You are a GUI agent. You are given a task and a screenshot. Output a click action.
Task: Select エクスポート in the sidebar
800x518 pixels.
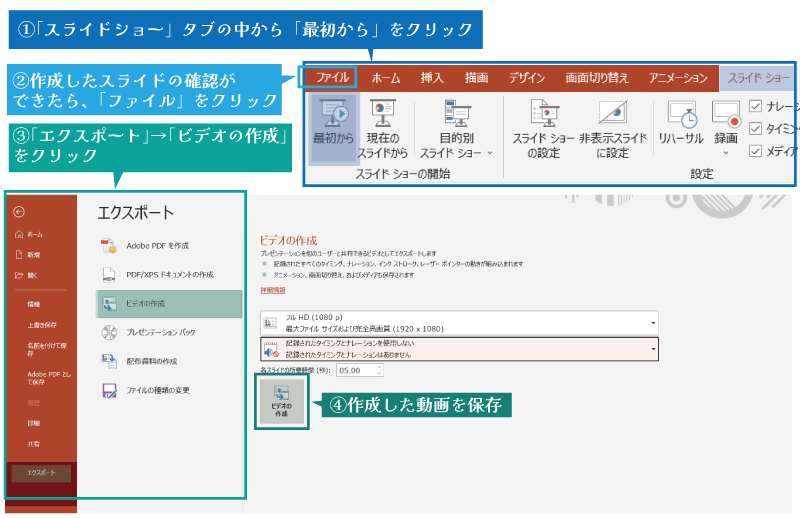(41, 473)
